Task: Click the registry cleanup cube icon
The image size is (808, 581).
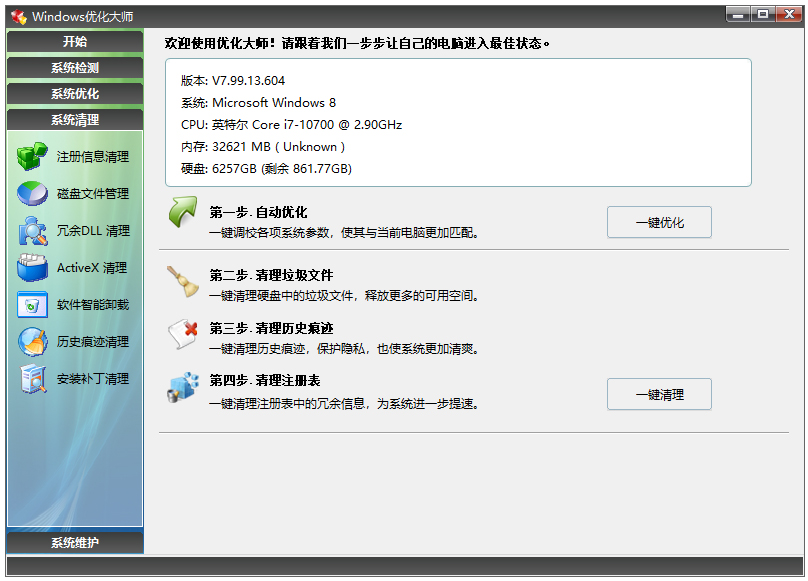Action: click(183, 387)
